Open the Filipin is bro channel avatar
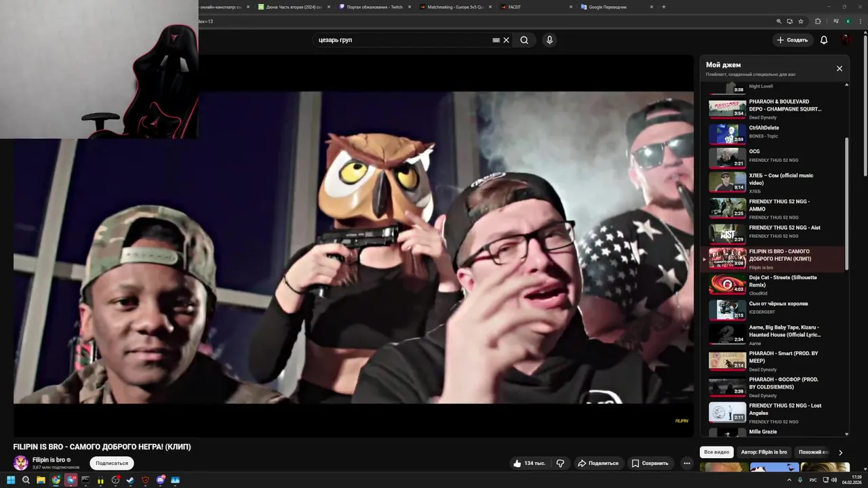The image size is (868, 488). [x=21, y=463]
